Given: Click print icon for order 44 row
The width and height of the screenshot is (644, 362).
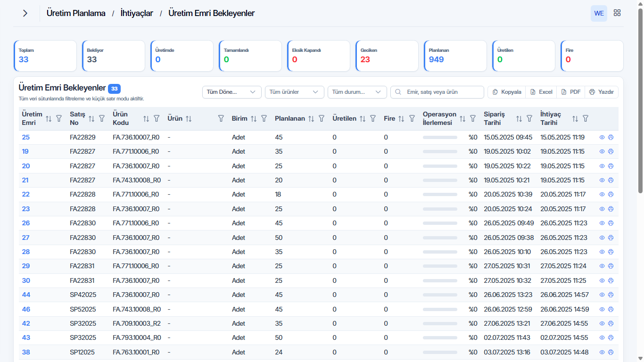Looking at the screenshot, I should pos(611,295).
